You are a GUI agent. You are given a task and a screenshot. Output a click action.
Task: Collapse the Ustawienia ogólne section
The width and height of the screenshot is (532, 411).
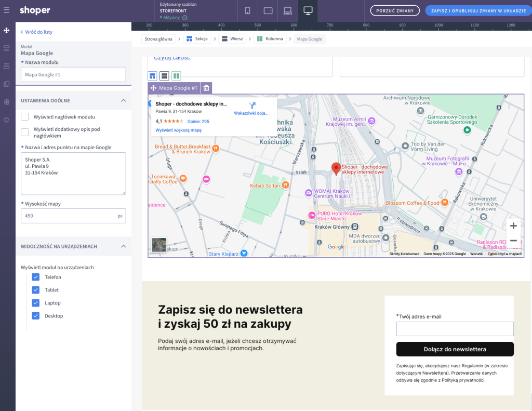click(x=124, y=100)
